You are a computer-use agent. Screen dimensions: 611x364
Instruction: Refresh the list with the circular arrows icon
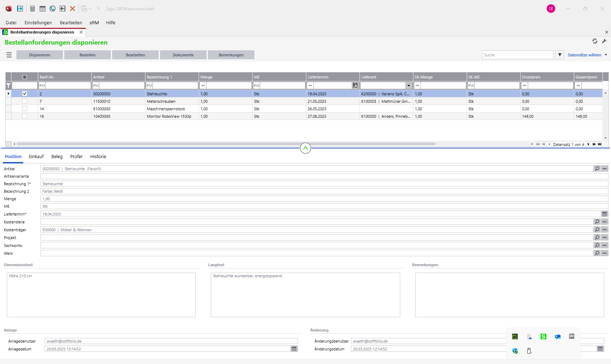pos(595,41)
